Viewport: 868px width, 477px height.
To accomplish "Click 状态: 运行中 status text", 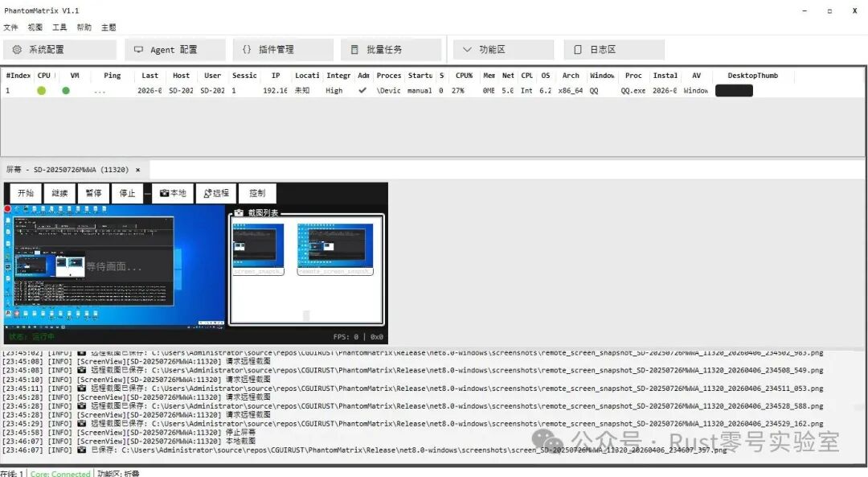I will tap(31, 336).
